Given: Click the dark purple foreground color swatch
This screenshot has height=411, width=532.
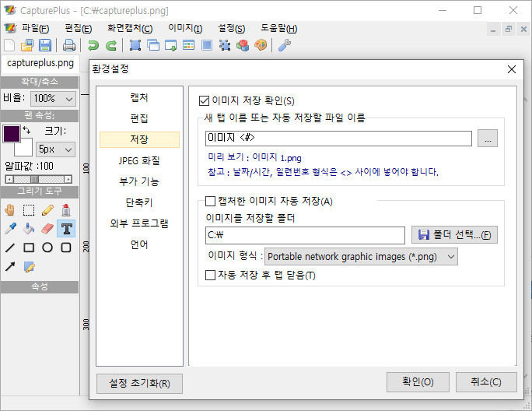Looking at the screenshot, I should click(11, 133).
